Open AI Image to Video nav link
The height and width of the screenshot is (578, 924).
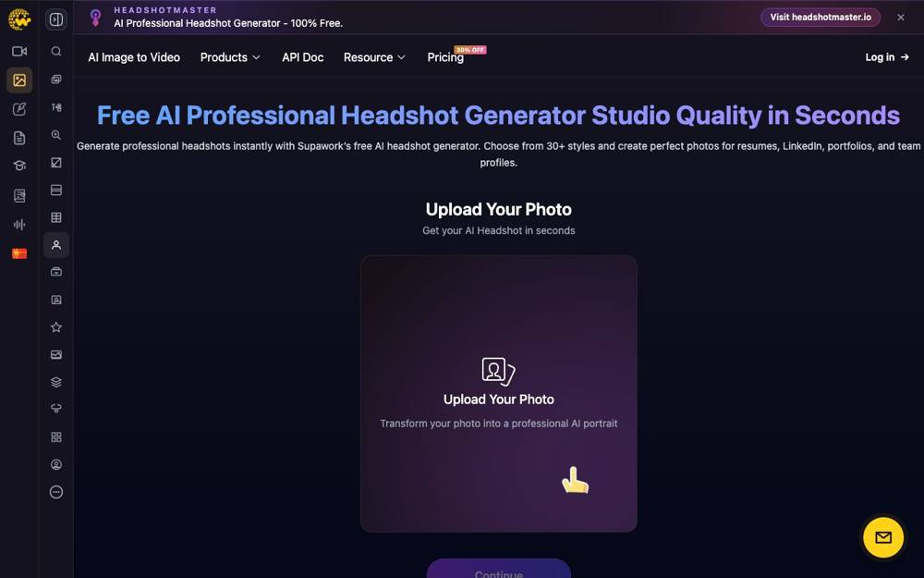pyautogui.click(x=134, y=57)
